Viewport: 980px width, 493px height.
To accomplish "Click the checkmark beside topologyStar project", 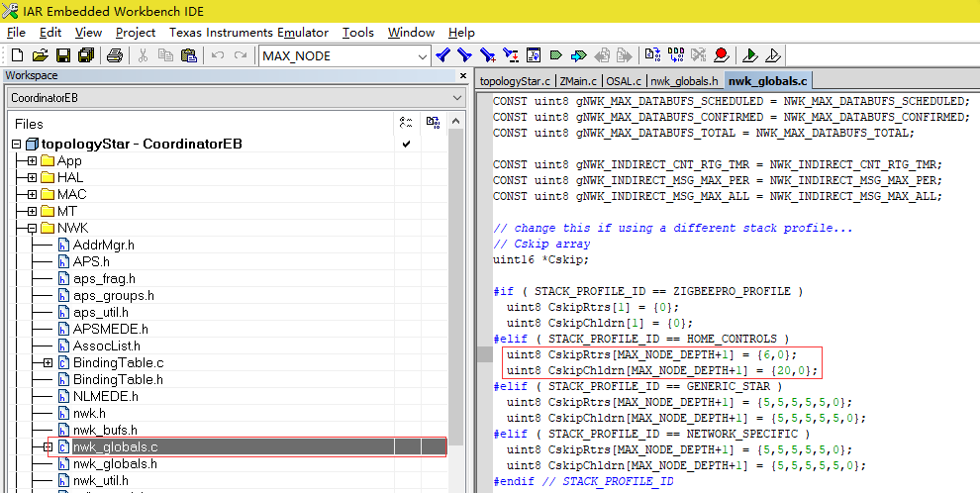I will point(405,145).
